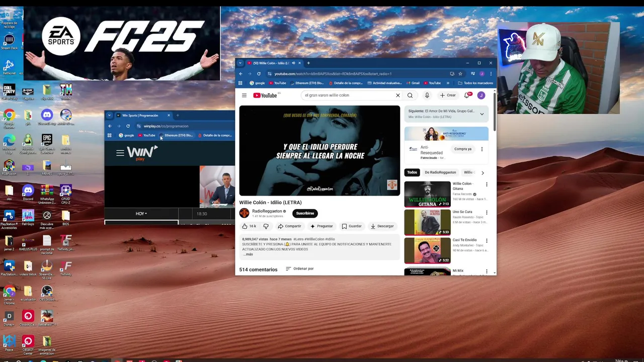Open the Battle.net desktop shortcut
This screenshot has height=362, width=644.
click(x=9, y=67)
